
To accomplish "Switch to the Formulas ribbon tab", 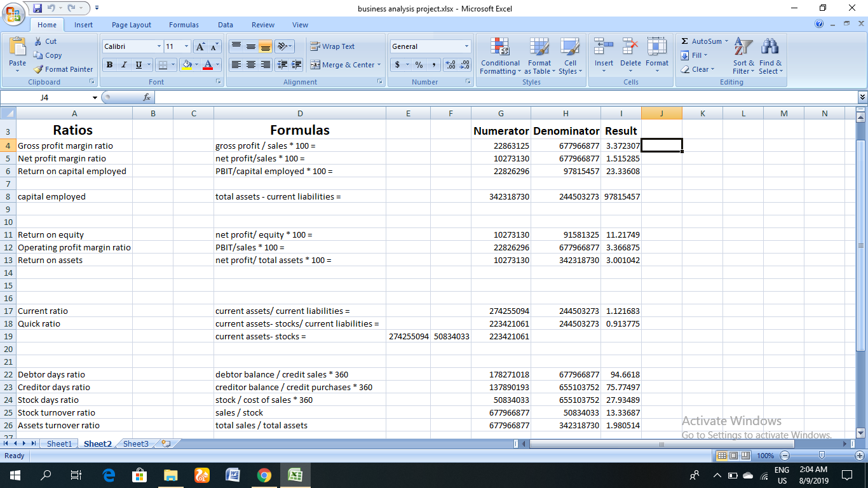I will (184, 25).
